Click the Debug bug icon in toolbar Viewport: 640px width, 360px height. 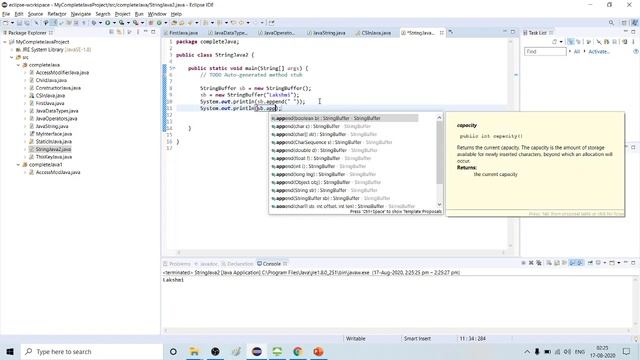coord(94,23)
